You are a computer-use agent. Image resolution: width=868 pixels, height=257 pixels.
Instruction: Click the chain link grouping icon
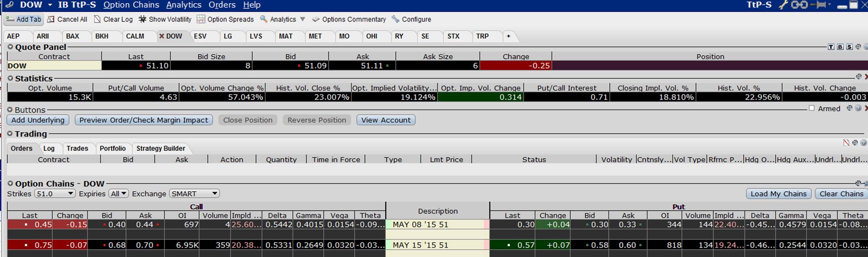(x=800, y=5)
